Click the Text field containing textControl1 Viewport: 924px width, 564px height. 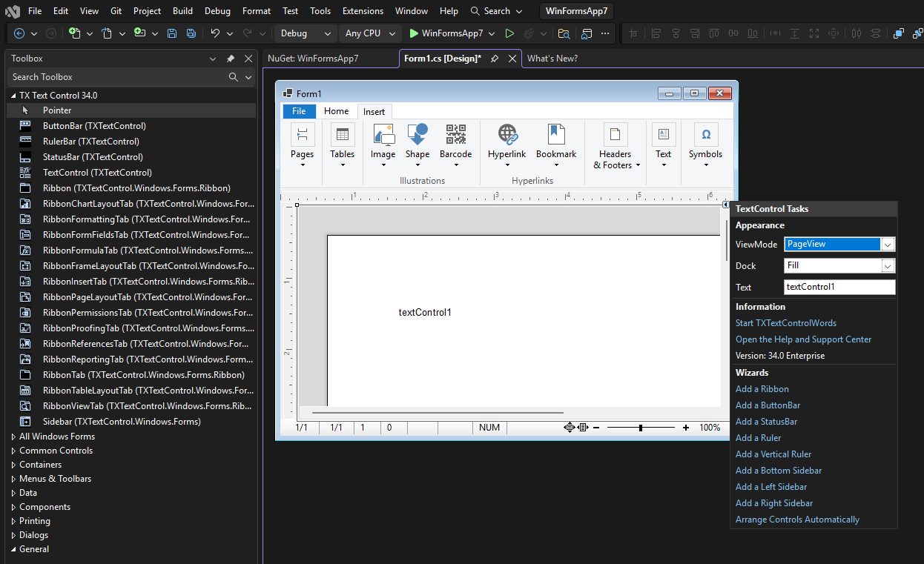(x=839, y=287)
